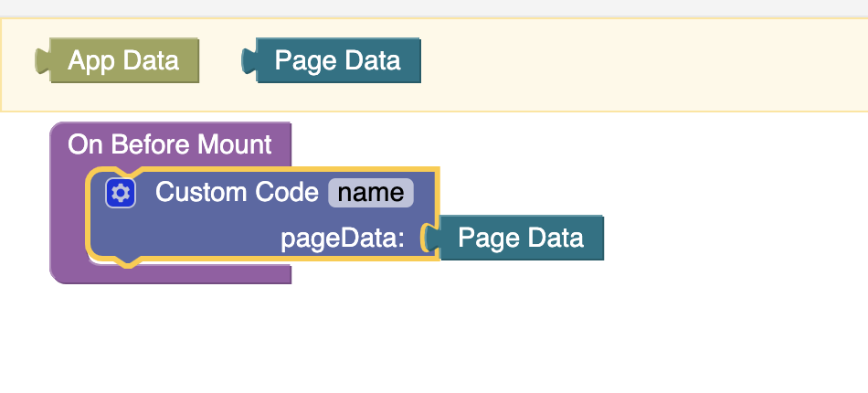Click the bottom notch of Custom Code block
The height and width of the screenshot is (393, 868).
pos(128,261)
